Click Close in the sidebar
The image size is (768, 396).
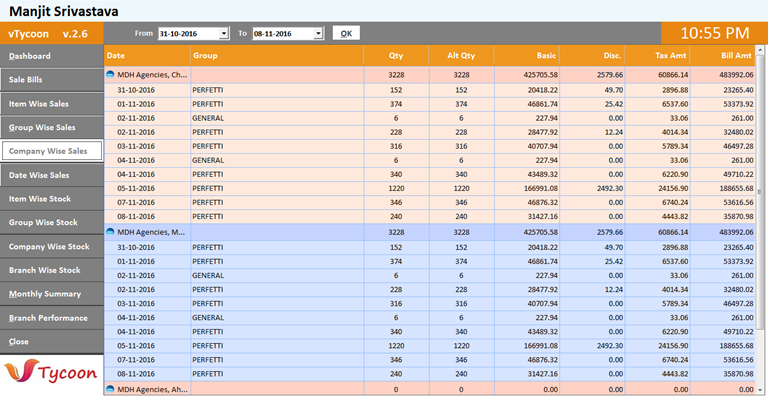[x=51, y=342]
